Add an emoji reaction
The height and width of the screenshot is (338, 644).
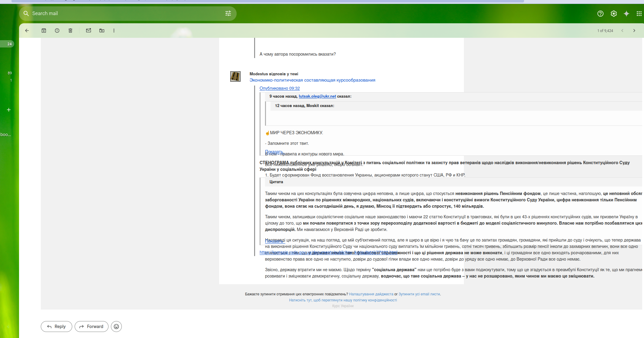click(116, 327)
